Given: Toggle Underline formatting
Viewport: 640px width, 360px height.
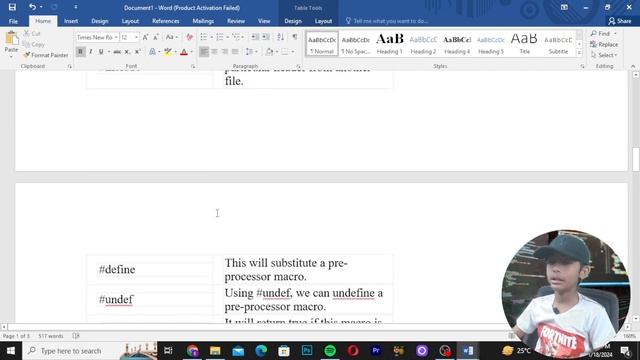Looking at the screenshot, I should click(101, 52).
